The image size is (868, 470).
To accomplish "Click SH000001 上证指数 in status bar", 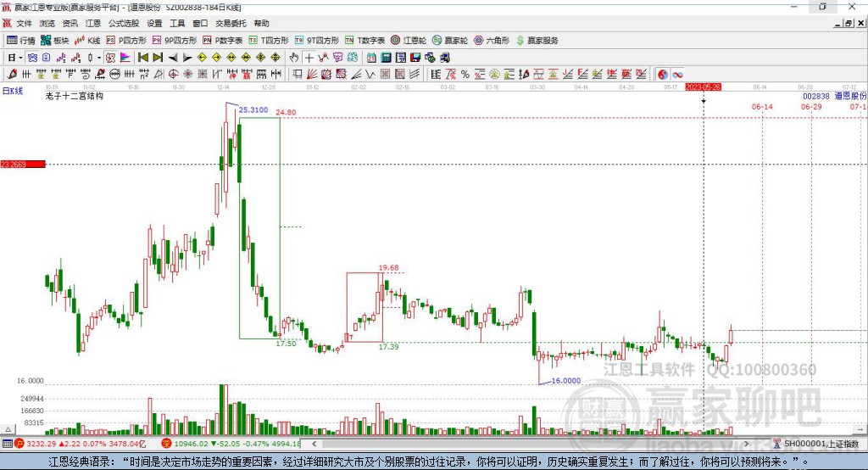I will point(821,444).
